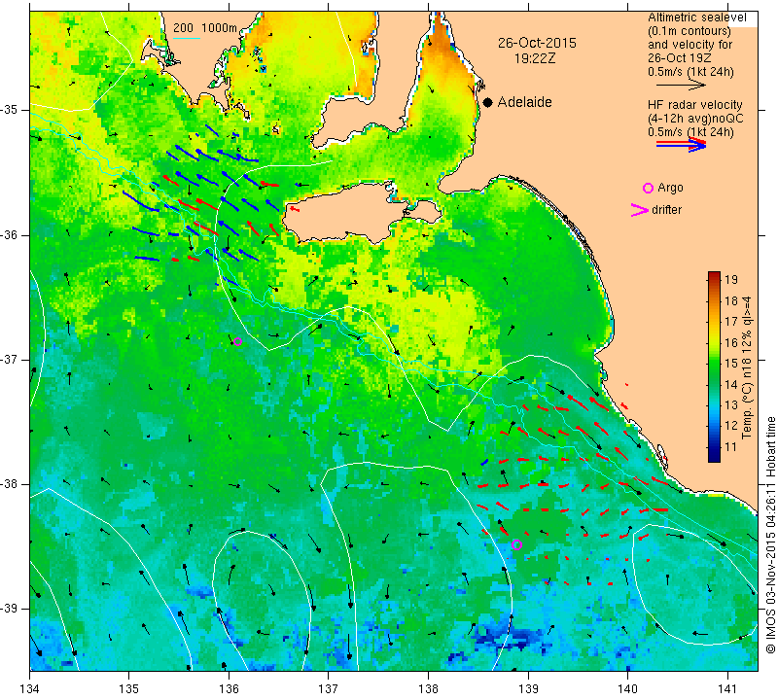Click the cyan 200 m depth contour legend line
Viewport: 778px width, 700px height.
click(186, 38)
